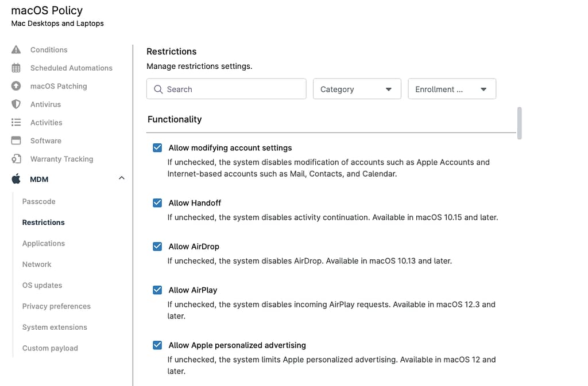Select the Applications sidebar entry

tap(43, 243)
